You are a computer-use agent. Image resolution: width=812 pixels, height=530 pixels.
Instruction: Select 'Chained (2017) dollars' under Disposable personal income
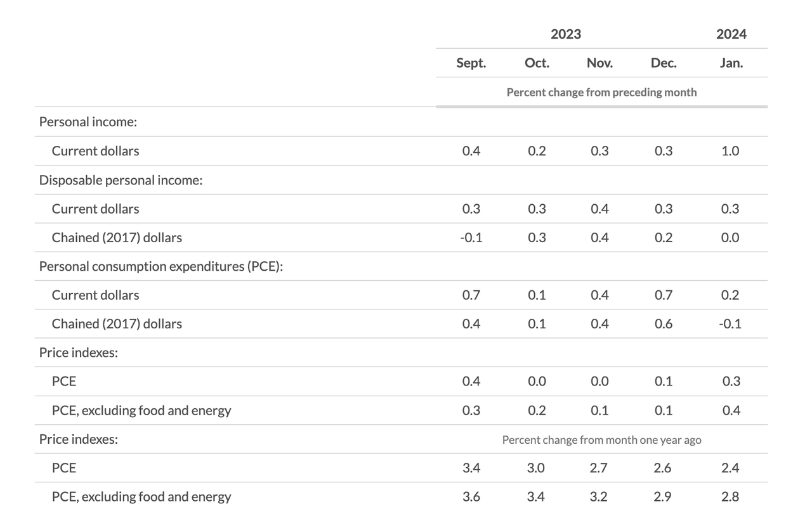[x=117, y=238]
